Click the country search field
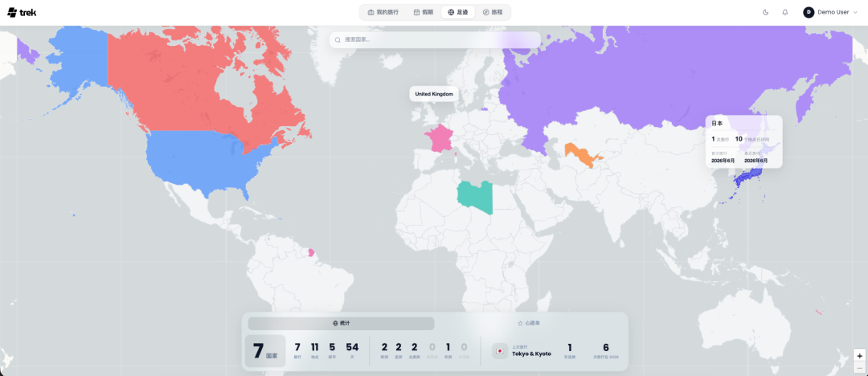This screenshot has width=868, height=376. click(435, 40)
